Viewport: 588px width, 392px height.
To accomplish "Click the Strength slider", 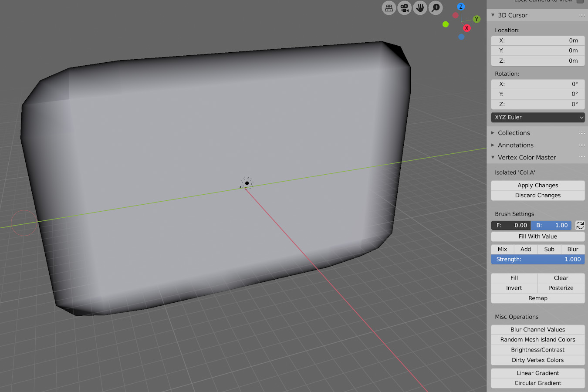I will [537, 259].
